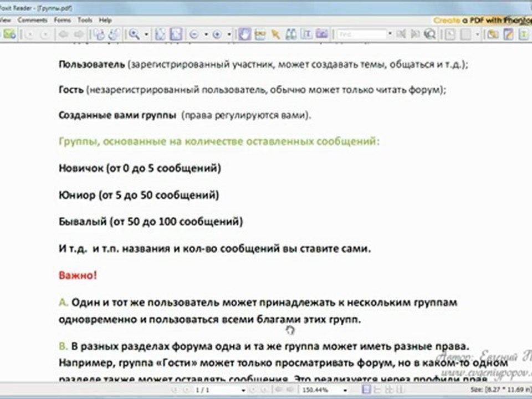Image resolution: width=532 pixels, height=399 pixels.
Task: Click the rotate view left icon
Action: [99, 34]
